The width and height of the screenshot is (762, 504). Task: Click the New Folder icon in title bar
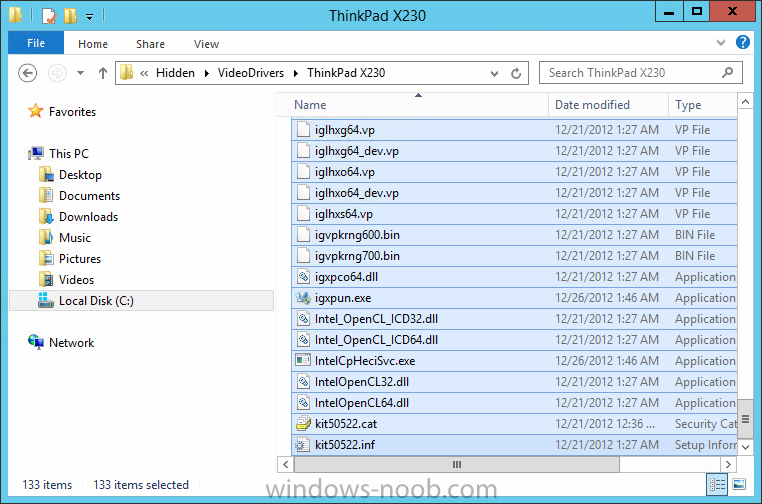(x=70, y=16)
